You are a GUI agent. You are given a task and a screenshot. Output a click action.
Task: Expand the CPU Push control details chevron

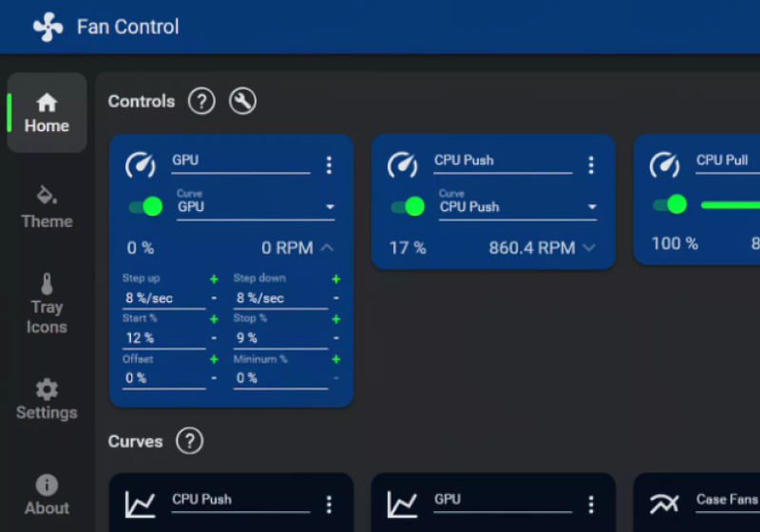[x=589, y=248]
